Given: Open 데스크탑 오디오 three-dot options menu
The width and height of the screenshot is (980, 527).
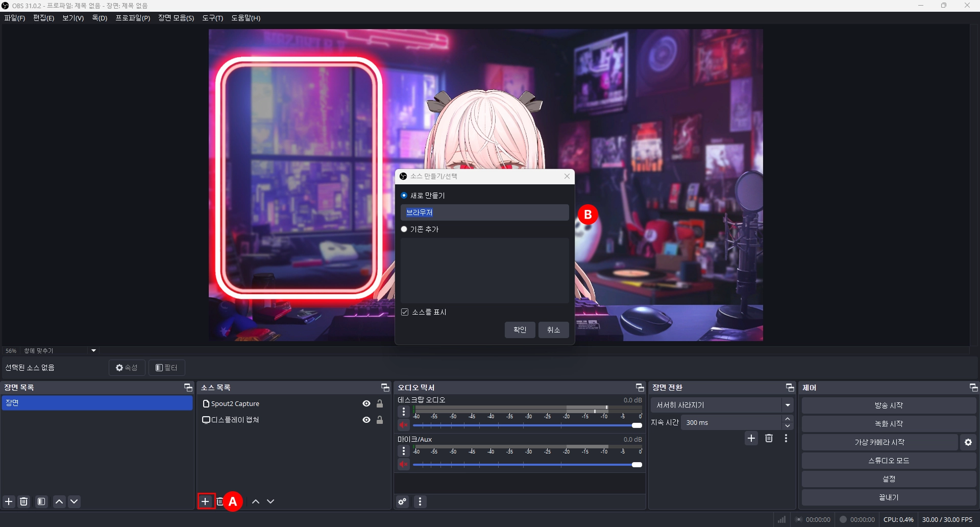Looking at the screenshot, I should coord(404,412).
